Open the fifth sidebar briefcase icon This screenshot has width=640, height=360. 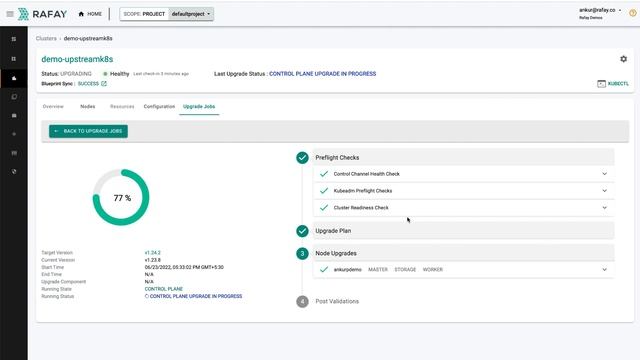click(x=14, y=116)
